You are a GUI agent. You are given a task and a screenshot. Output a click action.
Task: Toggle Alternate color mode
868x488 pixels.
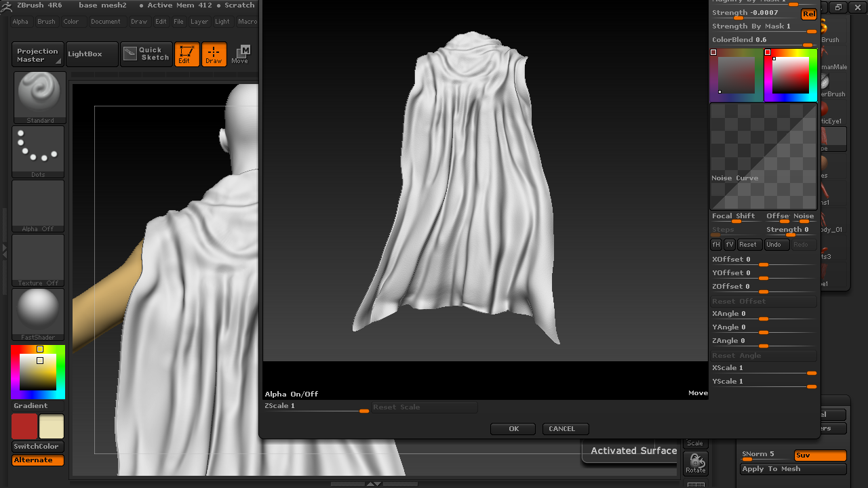click(x=38, y=460)
